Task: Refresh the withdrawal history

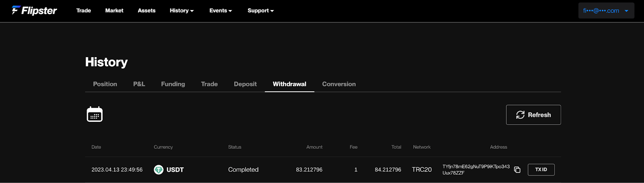Action: [533, 115]
